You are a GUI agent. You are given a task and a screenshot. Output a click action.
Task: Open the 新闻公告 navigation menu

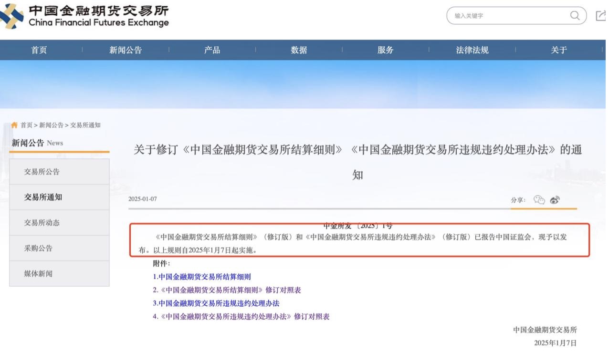tap(126, 50)
